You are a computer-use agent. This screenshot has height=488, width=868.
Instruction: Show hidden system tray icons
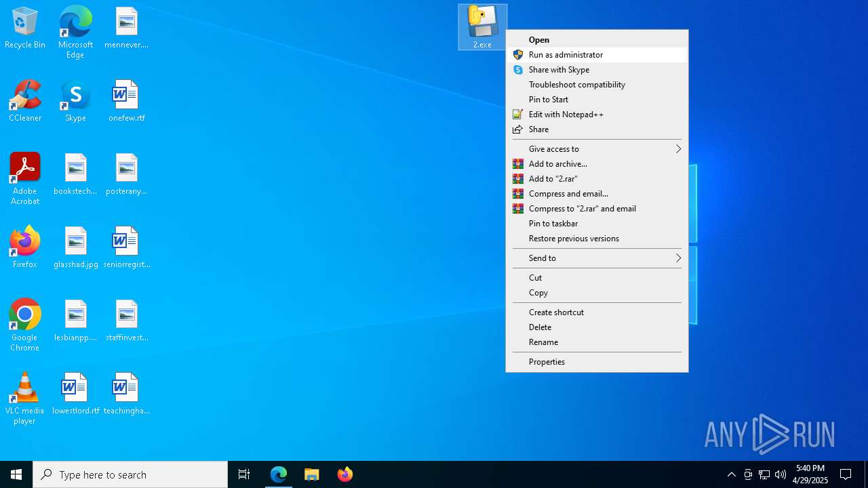pos(731,474)
